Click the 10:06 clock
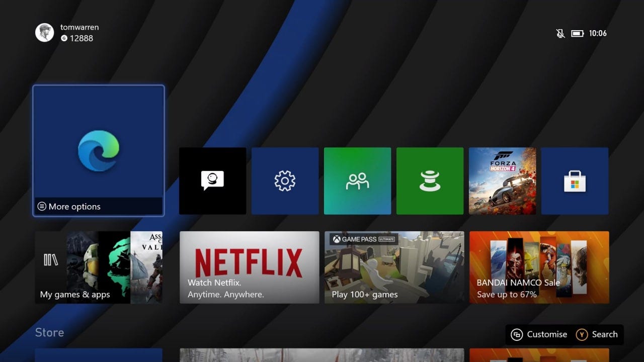Viewport: 644px width, 362px height. coord(598,33)
